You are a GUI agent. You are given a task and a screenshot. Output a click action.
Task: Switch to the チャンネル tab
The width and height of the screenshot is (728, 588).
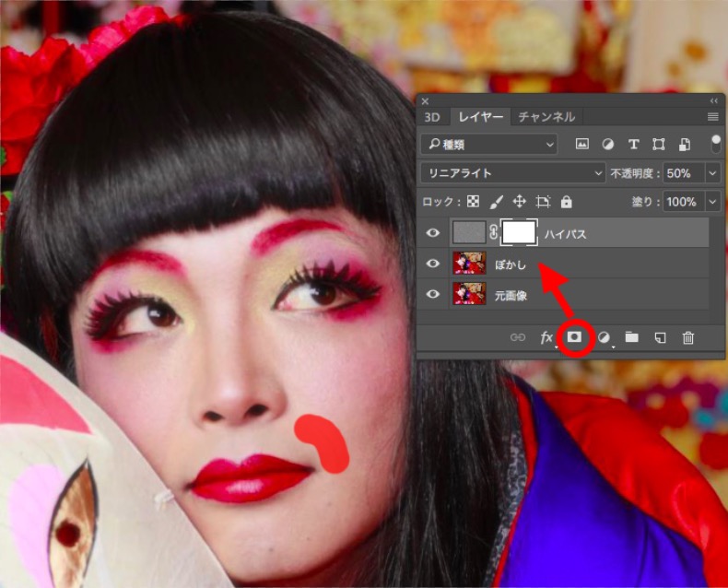tap(546, 117)
